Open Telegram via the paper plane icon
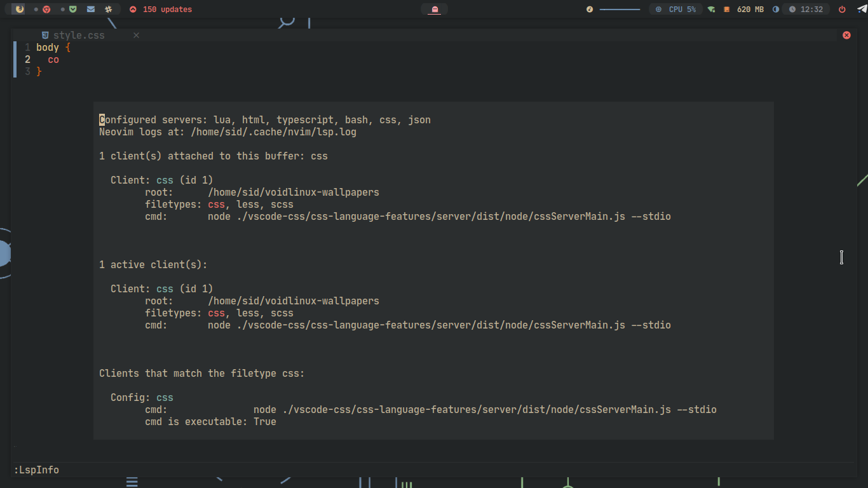 click(x=862, y=9)
